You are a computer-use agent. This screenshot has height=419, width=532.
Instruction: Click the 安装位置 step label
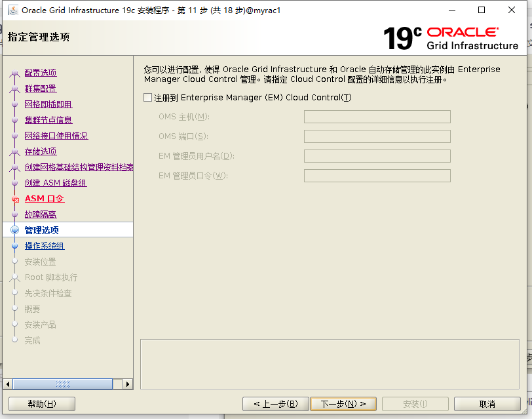40,262
